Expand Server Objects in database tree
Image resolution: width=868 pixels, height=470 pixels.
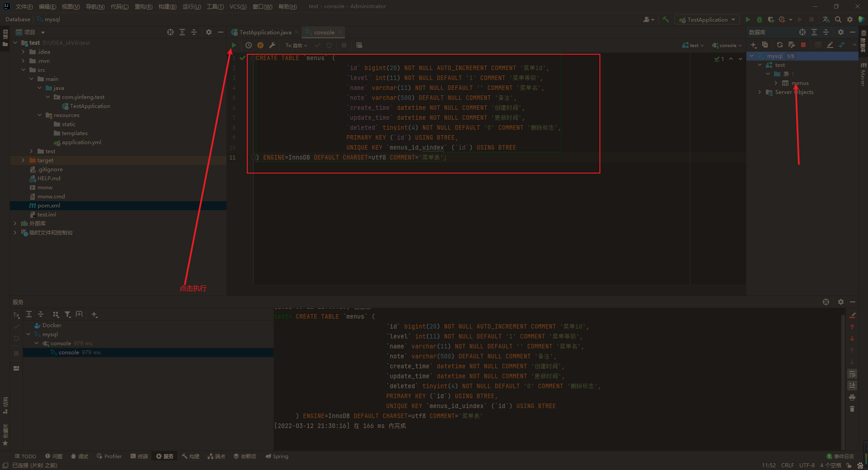coord(760,92)
